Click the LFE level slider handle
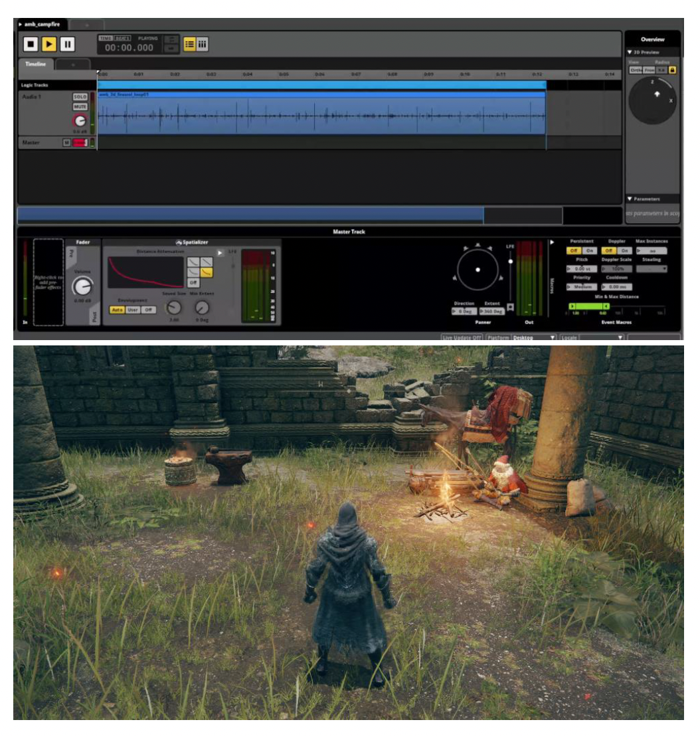This screenshot has width=700, height=736. [510, 262]
